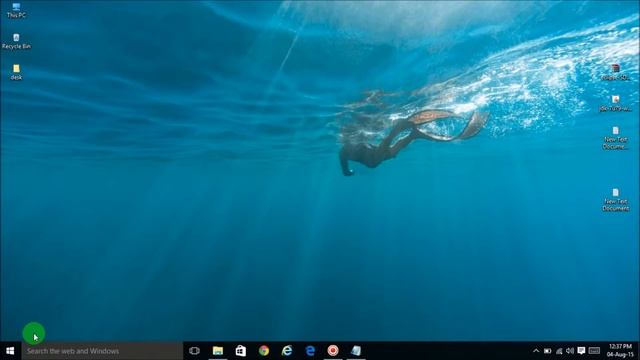Select the lowest New Text Document icon

(616, 200)
